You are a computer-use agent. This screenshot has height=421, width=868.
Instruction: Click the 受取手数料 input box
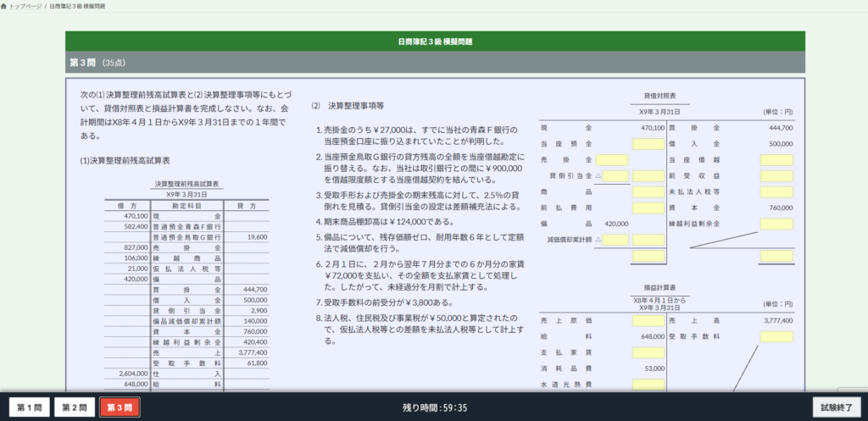tap(776, 337)
